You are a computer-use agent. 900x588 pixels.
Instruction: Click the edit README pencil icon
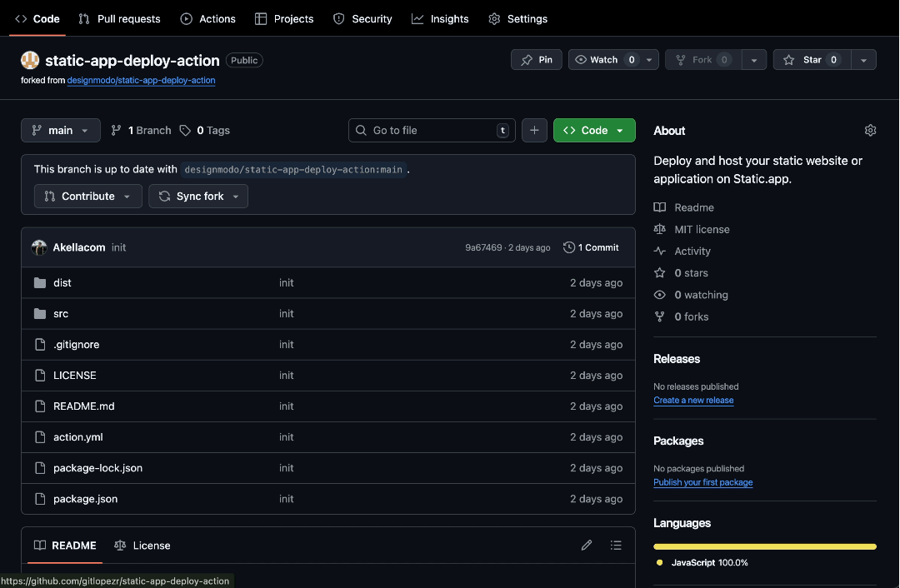586,545
